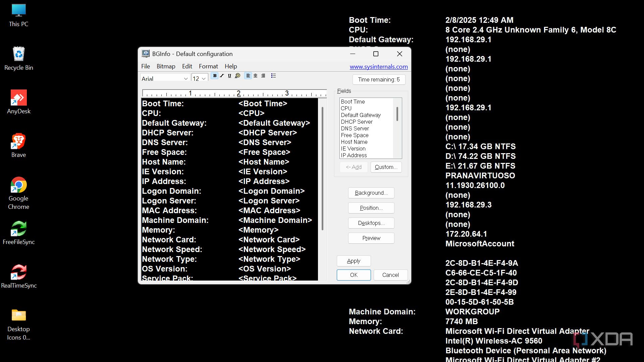Click the <Network Speed> token in editor

[x=272, y=249]
